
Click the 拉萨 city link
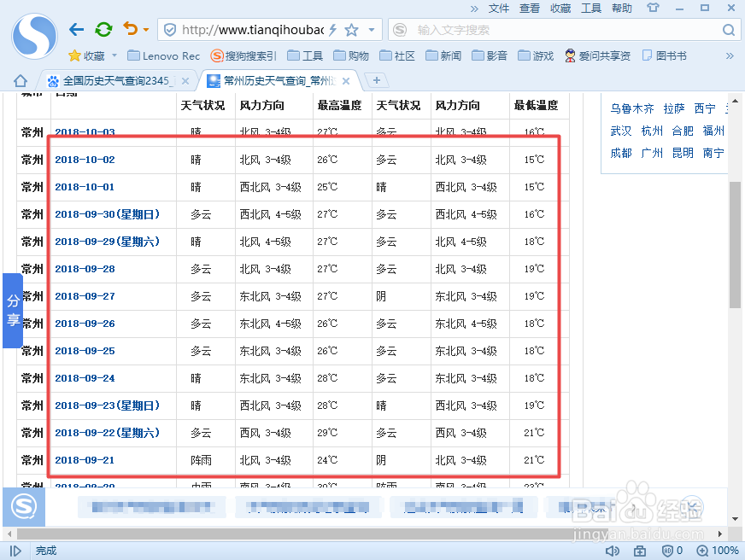click(x=674, y=108)
